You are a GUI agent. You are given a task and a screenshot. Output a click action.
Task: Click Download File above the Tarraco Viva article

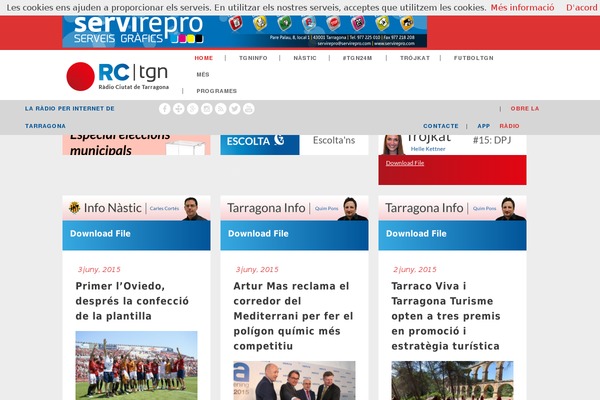pyautogui.click(x=416, y=233)
